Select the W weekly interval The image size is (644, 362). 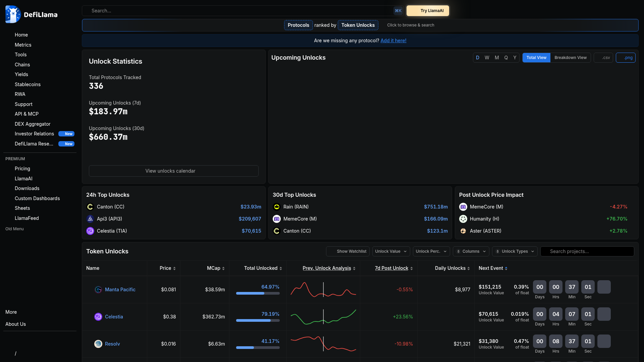[x=487, y=58]
